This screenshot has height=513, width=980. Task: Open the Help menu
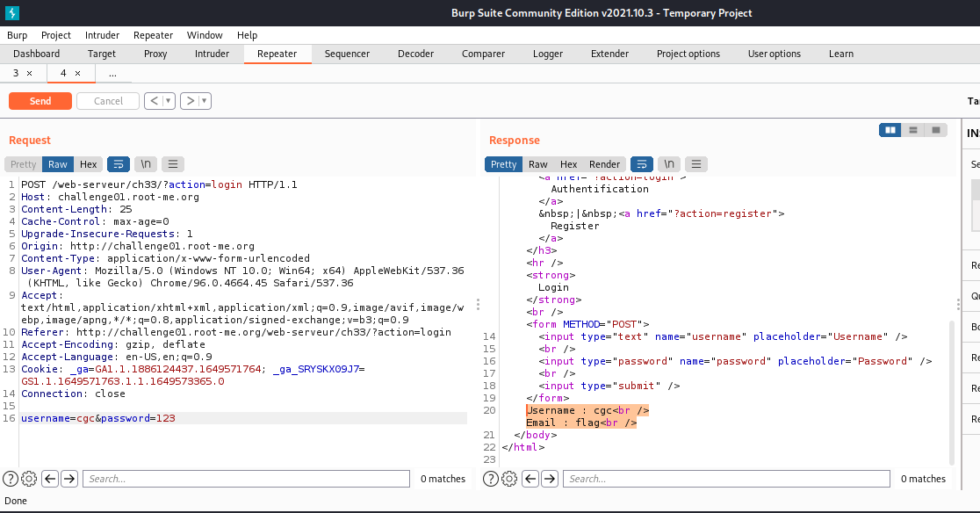click(x=247, y=35)
